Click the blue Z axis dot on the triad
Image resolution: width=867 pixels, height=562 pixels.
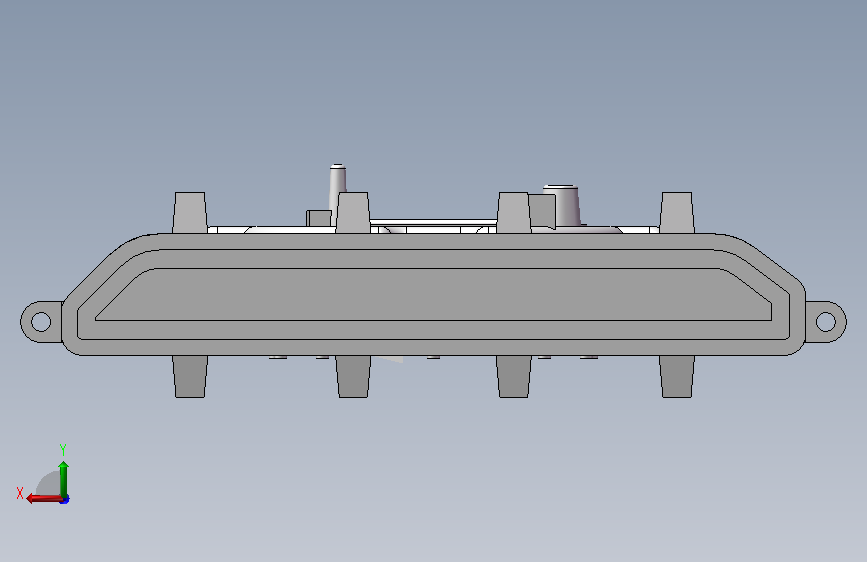65,500
